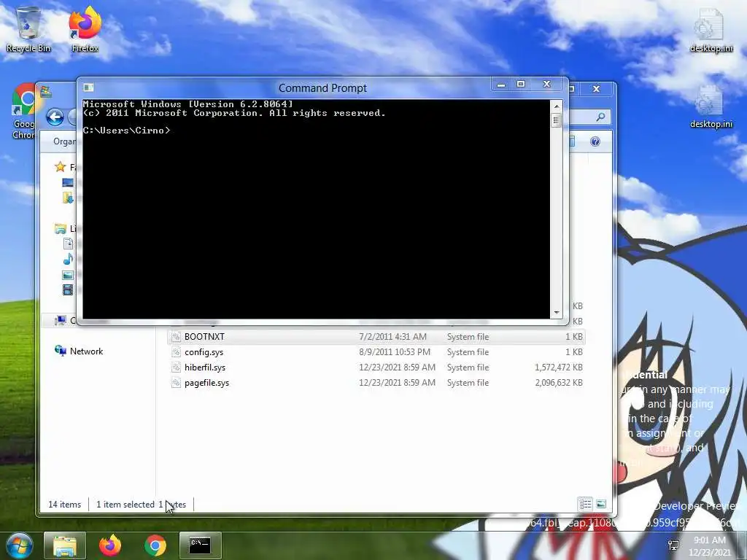Open the Music note library icon
This screenshot has height=560, width=747.
tap(68, 259)
